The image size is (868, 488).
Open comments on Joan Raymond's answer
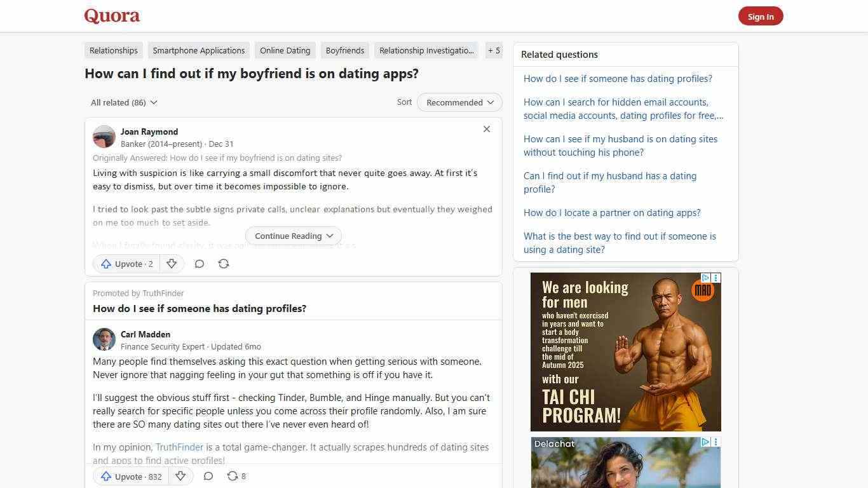pos(199,264)
